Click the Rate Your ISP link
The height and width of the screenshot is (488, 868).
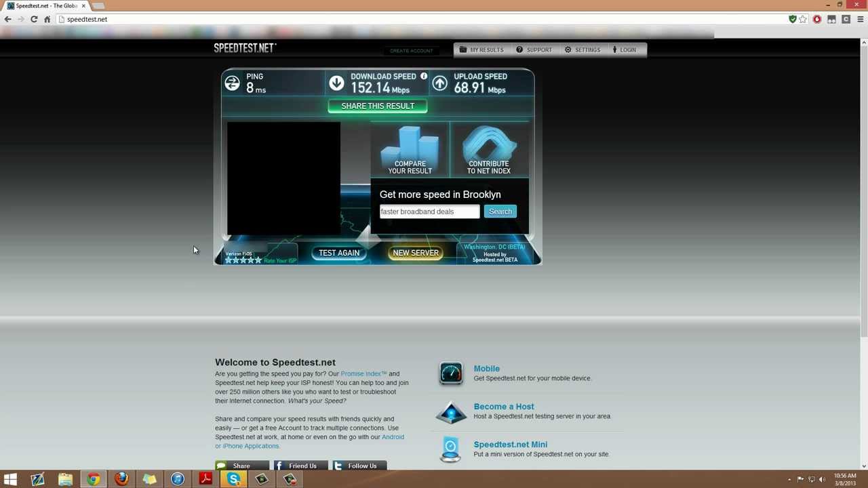pos(280,261)
